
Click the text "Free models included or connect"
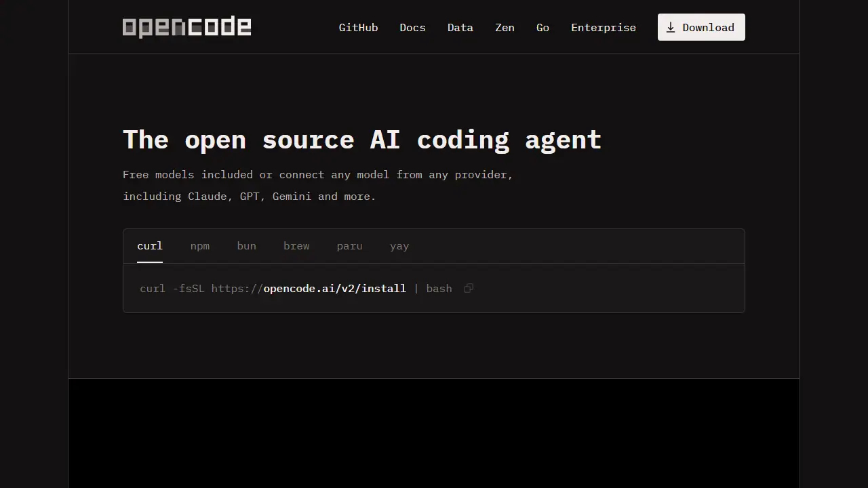(224, 174)
